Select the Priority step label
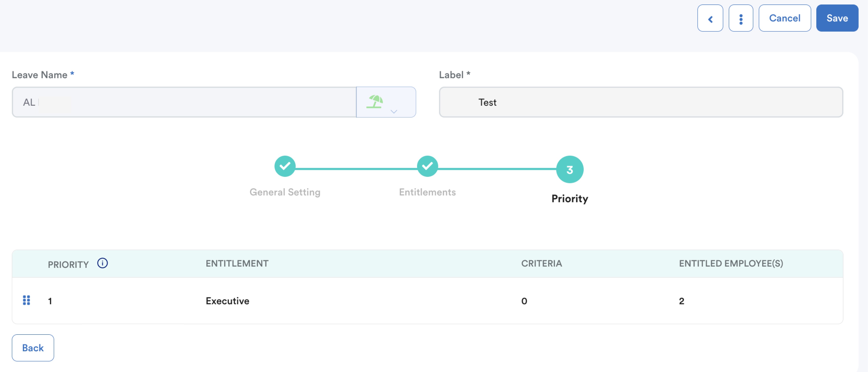This screenshot has height=372, width=868. pyautogui.click(x=569, y=199)
